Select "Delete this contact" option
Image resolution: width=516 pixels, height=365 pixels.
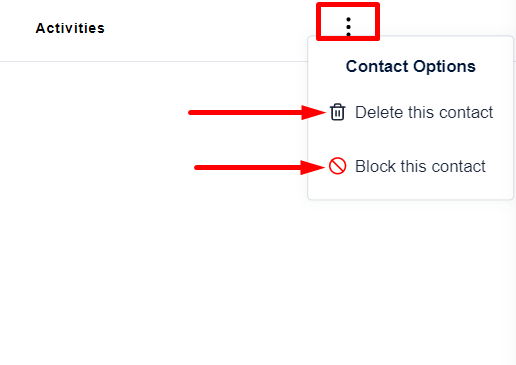click(x=411, y=112)
